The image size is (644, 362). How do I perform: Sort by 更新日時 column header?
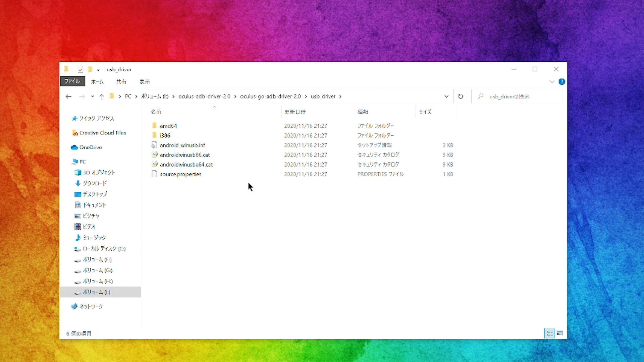pos(295,112)
